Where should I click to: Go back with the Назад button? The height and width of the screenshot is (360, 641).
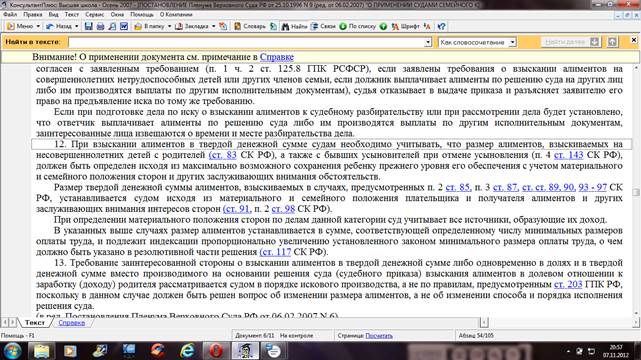click(58, 26)
